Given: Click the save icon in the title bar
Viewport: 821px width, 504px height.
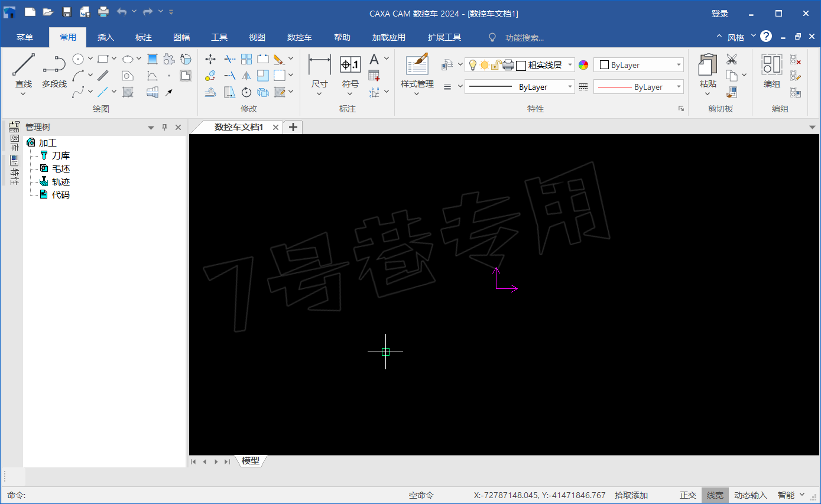Looking at the screenshot, I should (67, 11).
